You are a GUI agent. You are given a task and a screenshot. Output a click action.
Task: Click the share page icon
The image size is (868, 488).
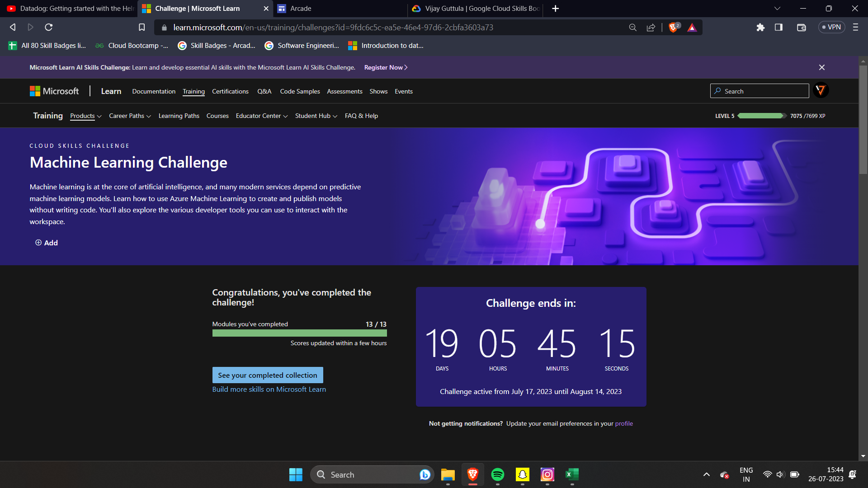[651, 28]
